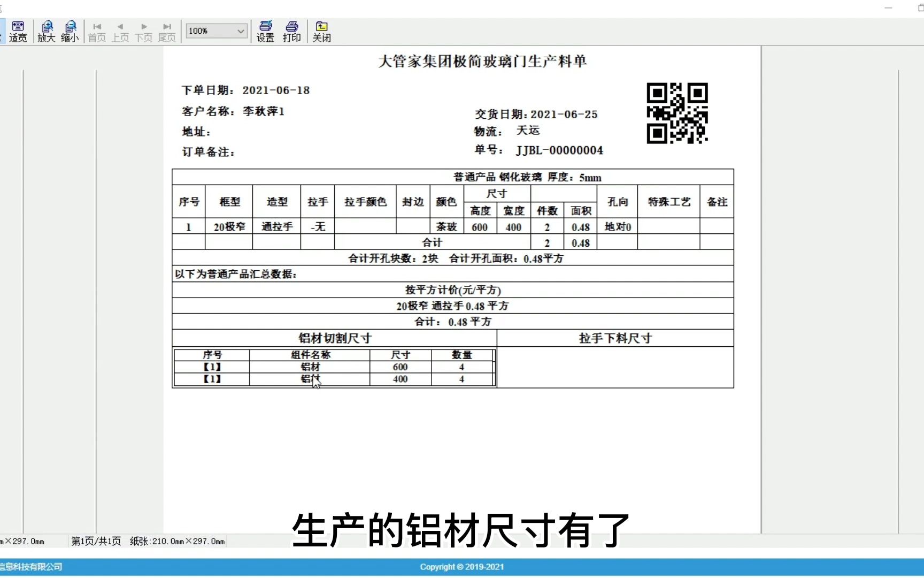This screenshot has height=578, width=924.
Task: Click the 封边 column header
Action: [x=413, y=202]
